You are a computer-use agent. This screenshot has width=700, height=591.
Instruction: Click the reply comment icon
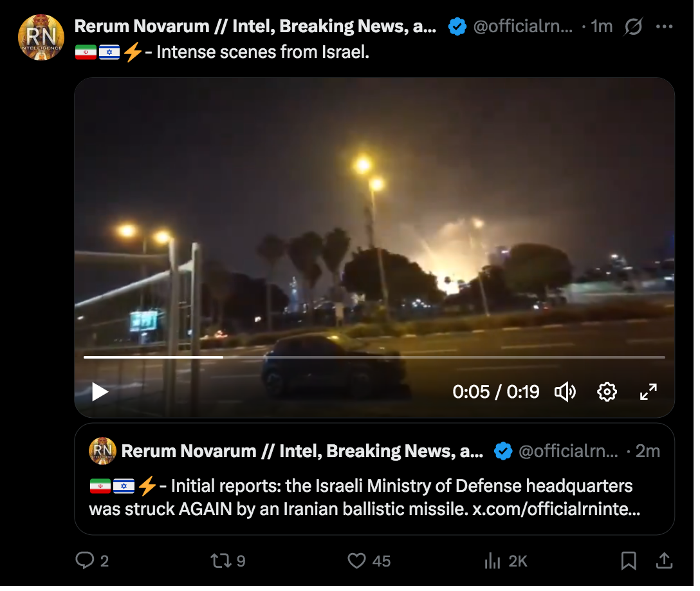click(85, 561)
